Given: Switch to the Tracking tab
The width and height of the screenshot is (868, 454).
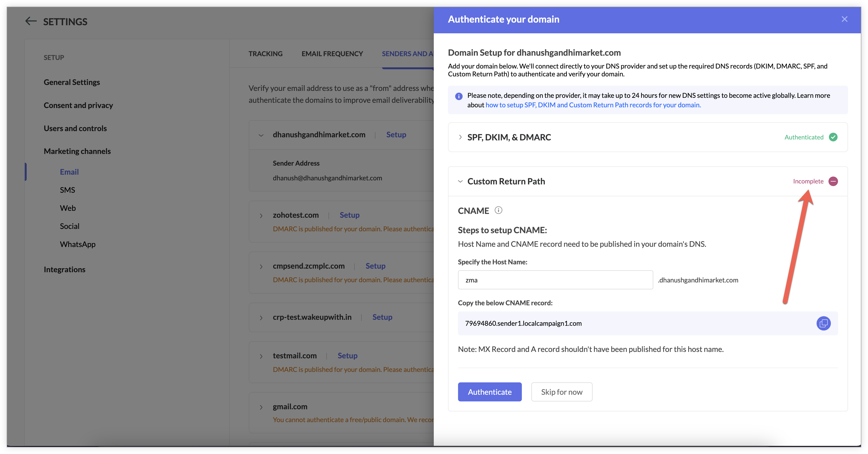Looking at the screenshot, I should pyautogui.click(x=265, y=54).
